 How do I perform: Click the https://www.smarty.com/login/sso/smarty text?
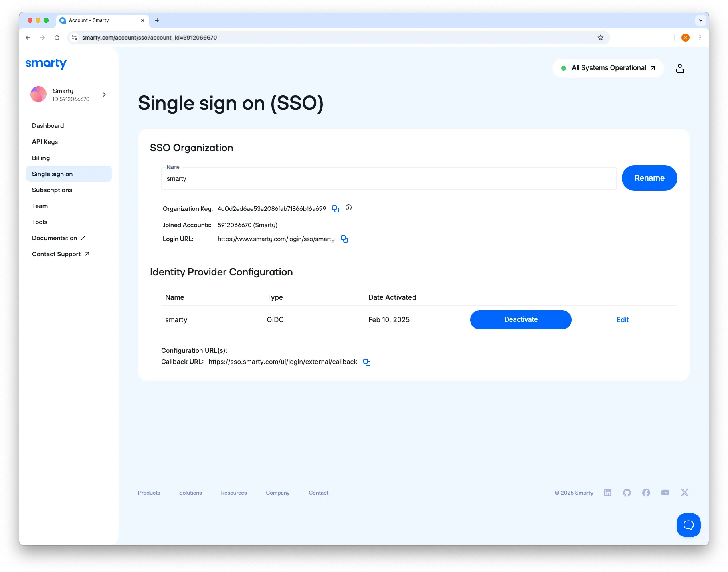tap(276, 239)
